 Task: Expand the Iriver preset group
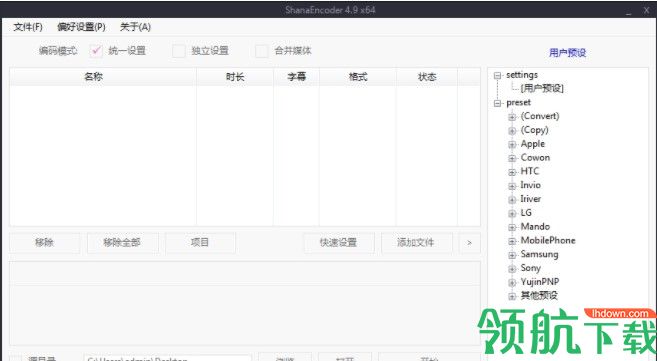tap(512, 200)
